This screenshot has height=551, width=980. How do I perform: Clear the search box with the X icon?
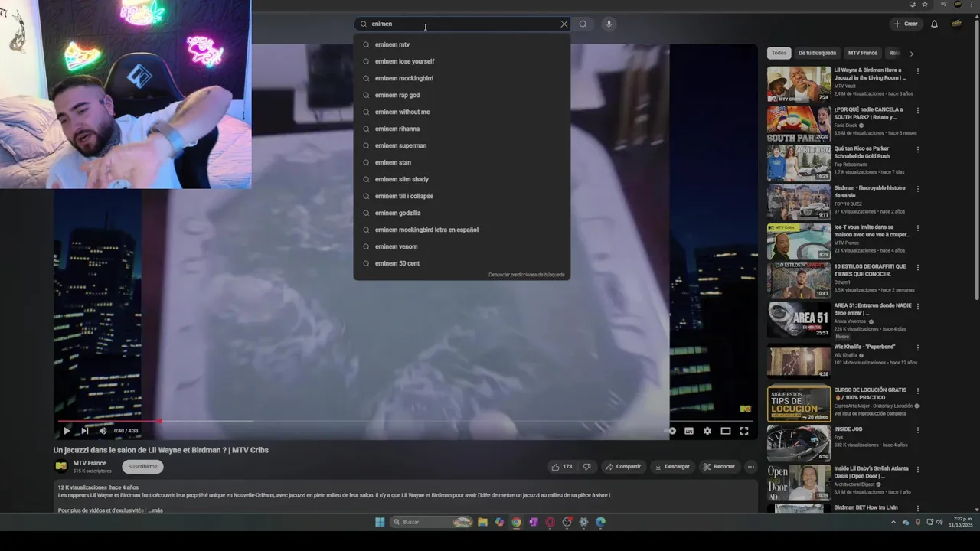coord(564,24)
